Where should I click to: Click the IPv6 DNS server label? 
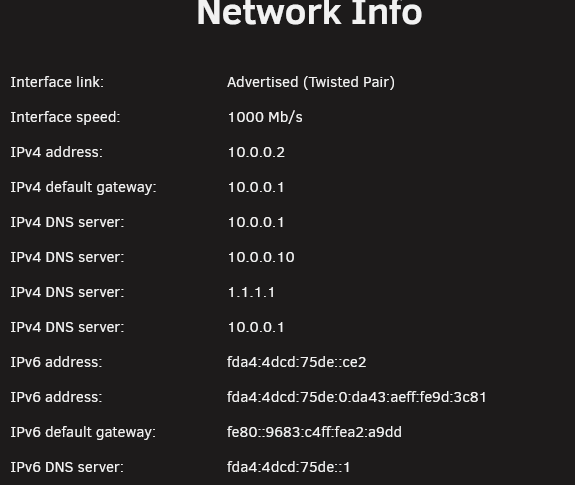click(67, 467)
